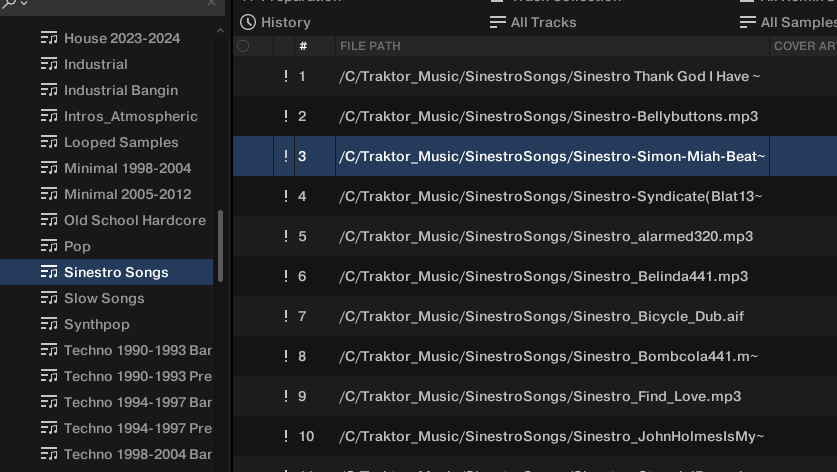Select the Sinestro-Simon-Miah-Beat track

tap(552, 156)
